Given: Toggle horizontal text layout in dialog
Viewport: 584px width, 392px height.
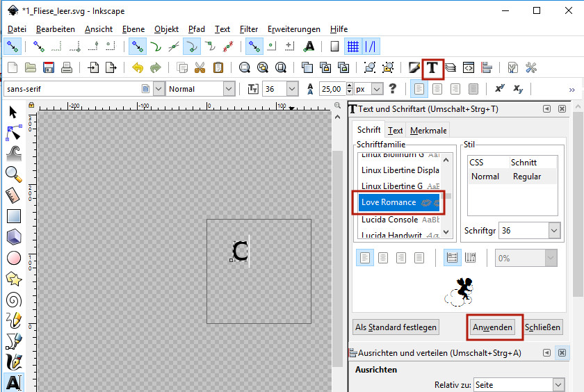Looking at the screenshot, I should point(452,258).
